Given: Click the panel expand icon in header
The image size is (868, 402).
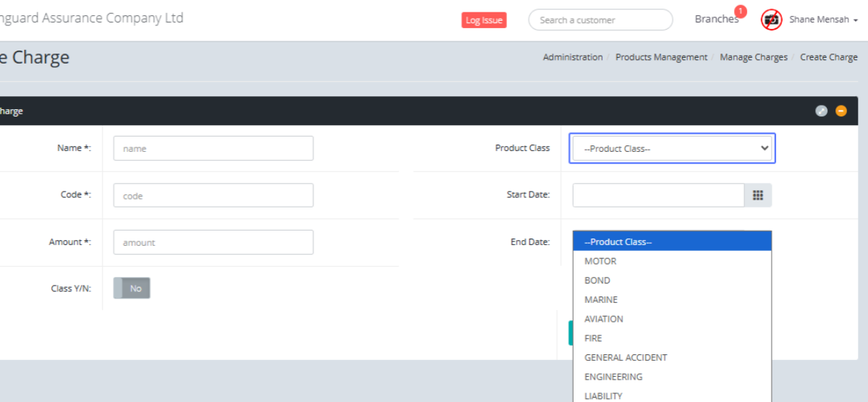Looking at the screenshot, I should click(821, 111).
